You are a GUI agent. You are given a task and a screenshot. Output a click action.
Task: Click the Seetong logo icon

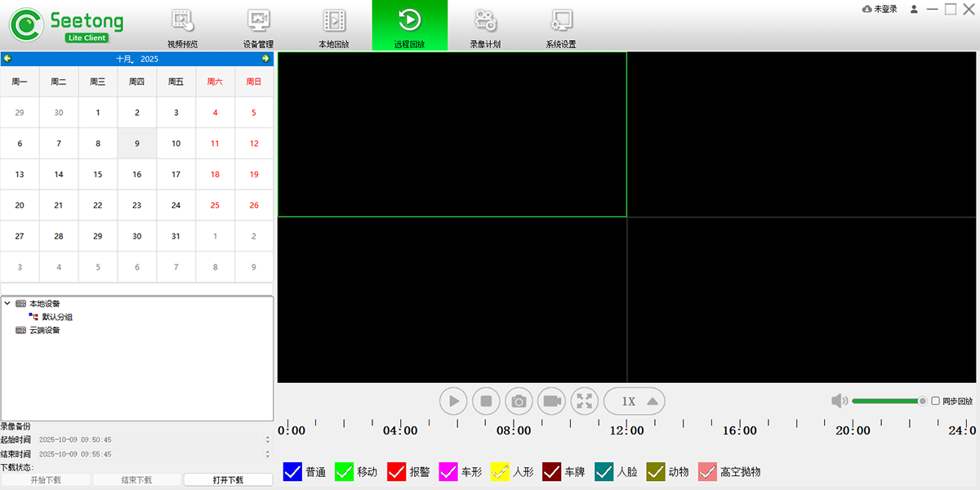[27, 24]
